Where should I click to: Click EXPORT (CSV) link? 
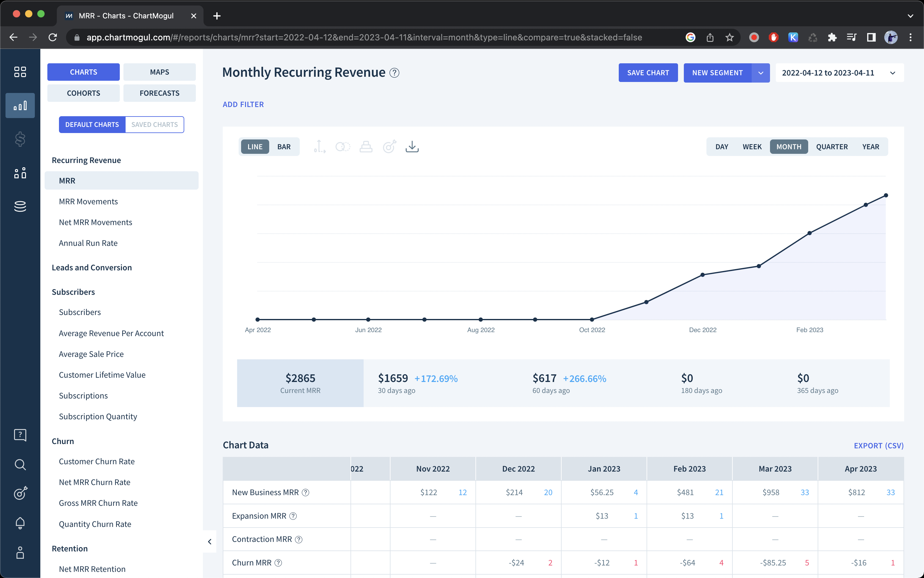[878, 445]
